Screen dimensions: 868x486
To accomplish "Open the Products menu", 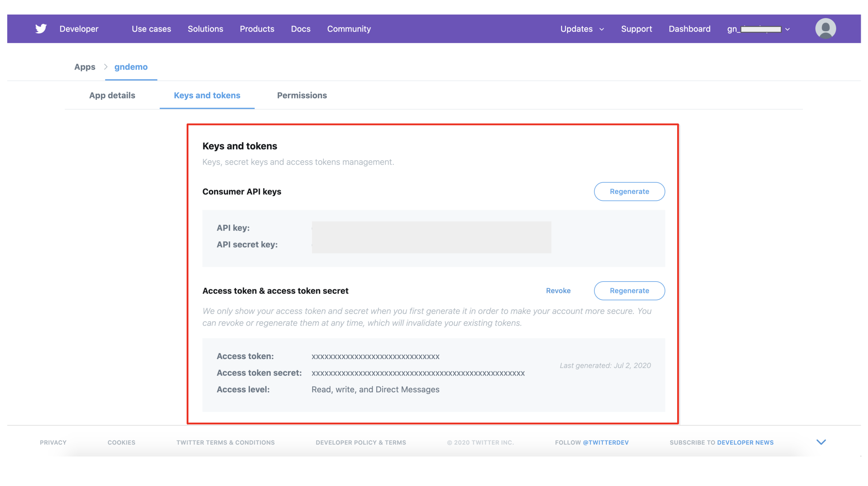I will click(257, 29).
